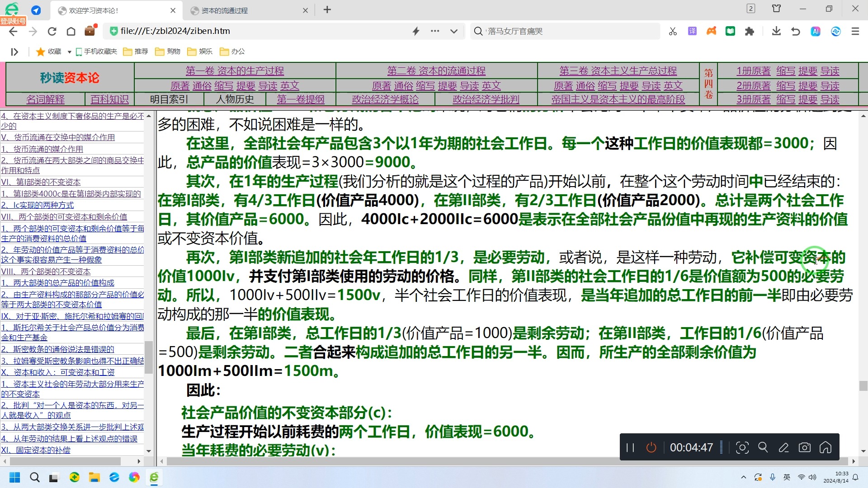Image resolution: width=868 pixels, height=488 pixels.
Task: Click the puzzle-piece extensions icon
Action: 750,31
